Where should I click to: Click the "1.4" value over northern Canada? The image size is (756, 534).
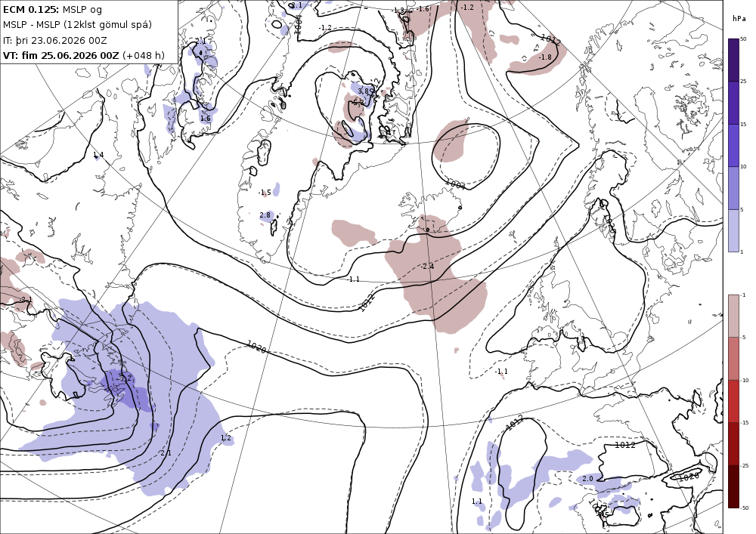pos(98,155)
